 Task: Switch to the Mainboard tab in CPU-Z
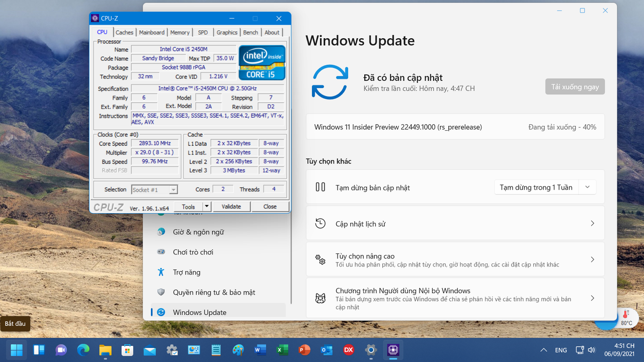pyautogui.click(x=151, y=32)
